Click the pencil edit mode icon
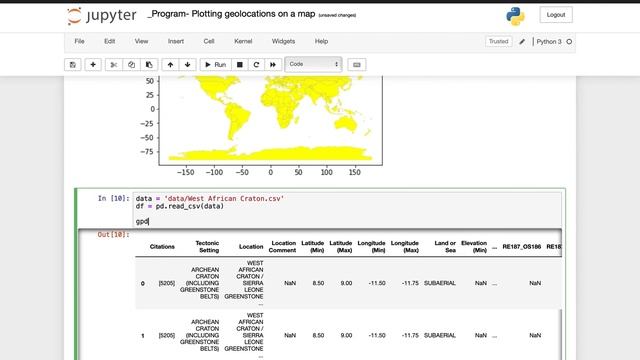Image resolution: width=640 pixels, height=360 pixels. [522, 41]
